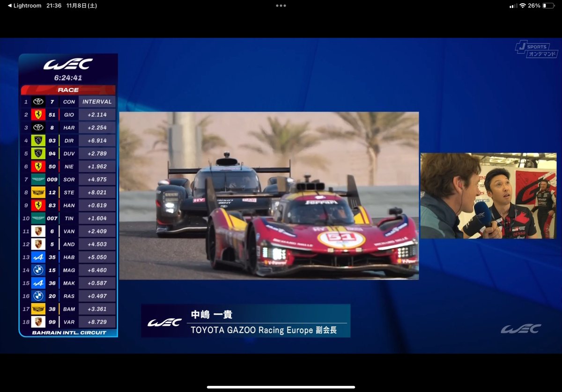Viewport: 562px width, 392px height.
Task: Select the +2.789 interval for DUV
Action: point(97,153)
